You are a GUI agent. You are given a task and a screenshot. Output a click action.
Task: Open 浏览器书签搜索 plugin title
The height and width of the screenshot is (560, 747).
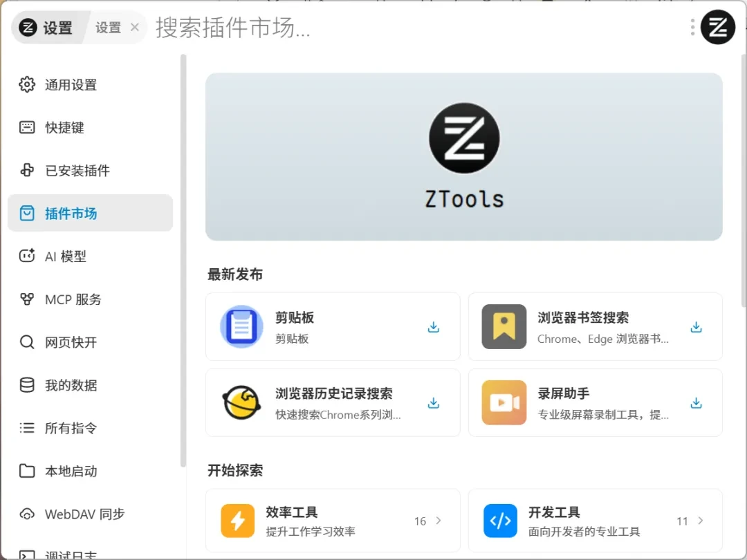coord(583,317)
